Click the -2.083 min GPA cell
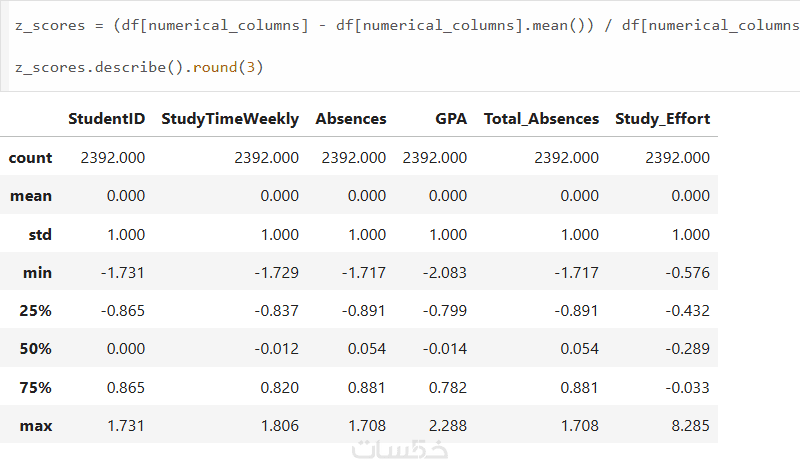Screen dimensions: 800x468 coord(444,272)
